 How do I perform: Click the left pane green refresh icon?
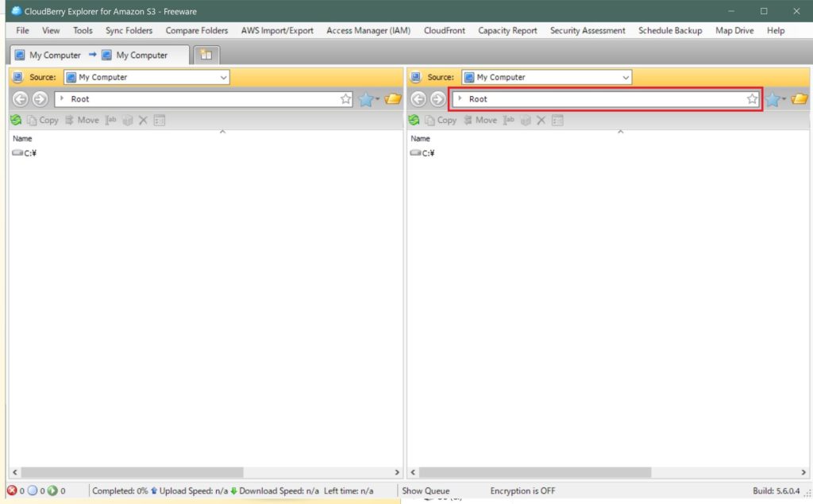pos(16,121)
